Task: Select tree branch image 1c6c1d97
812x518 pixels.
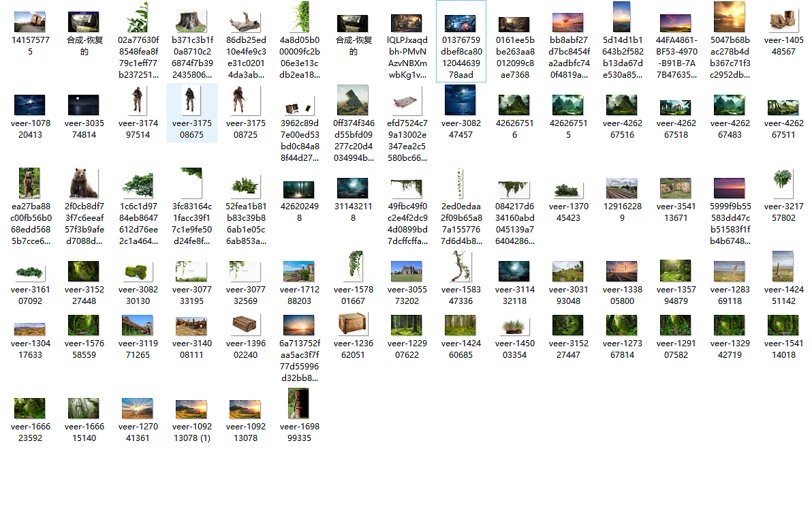Action: [138, 187]
